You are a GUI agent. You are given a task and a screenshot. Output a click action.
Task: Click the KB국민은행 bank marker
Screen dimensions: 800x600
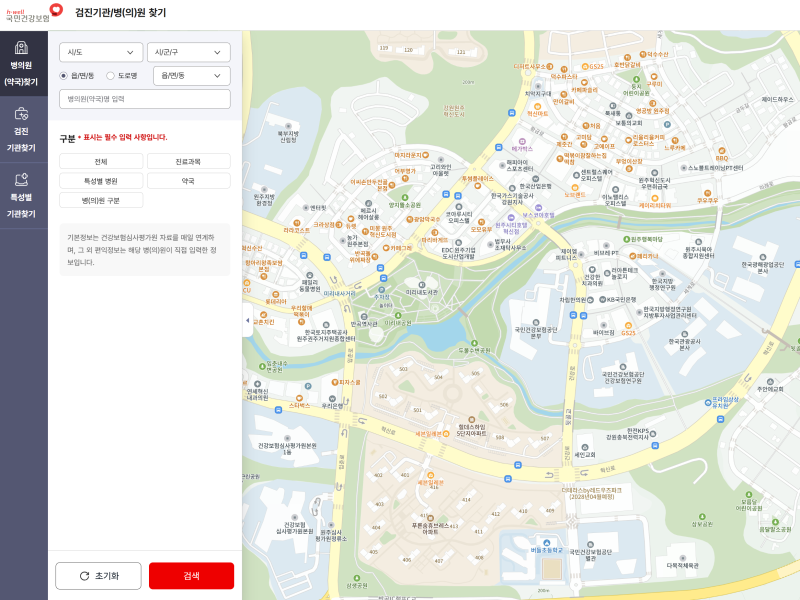pos(603,299)
